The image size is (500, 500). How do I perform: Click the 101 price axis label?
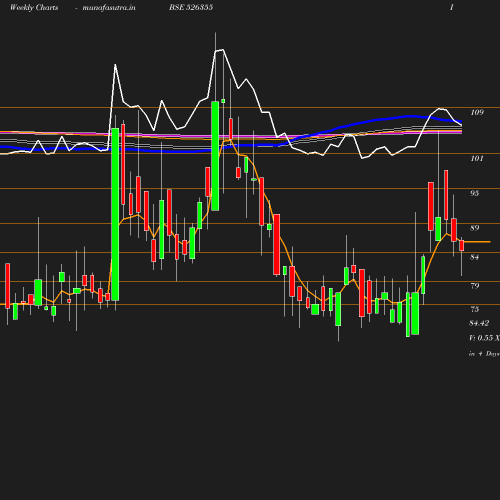tap(477, 158)
